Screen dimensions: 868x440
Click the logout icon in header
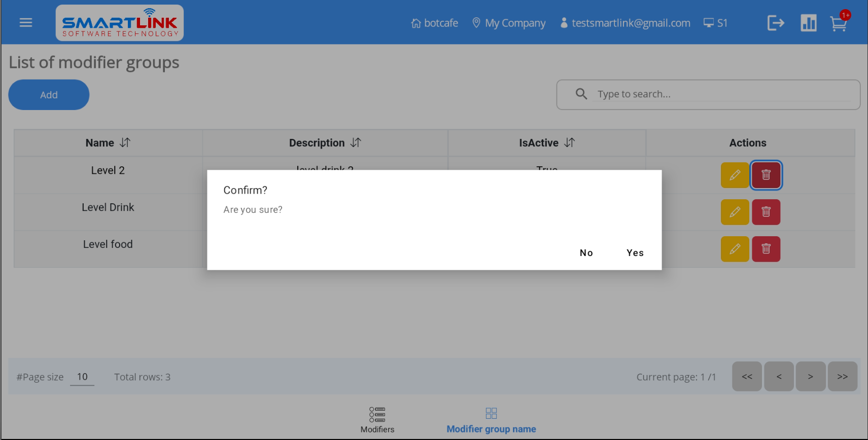pos(775,23)
